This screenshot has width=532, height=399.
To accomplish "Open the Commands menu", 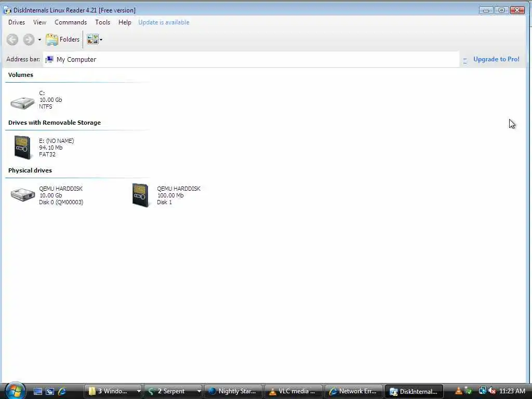I will (71, 22).
